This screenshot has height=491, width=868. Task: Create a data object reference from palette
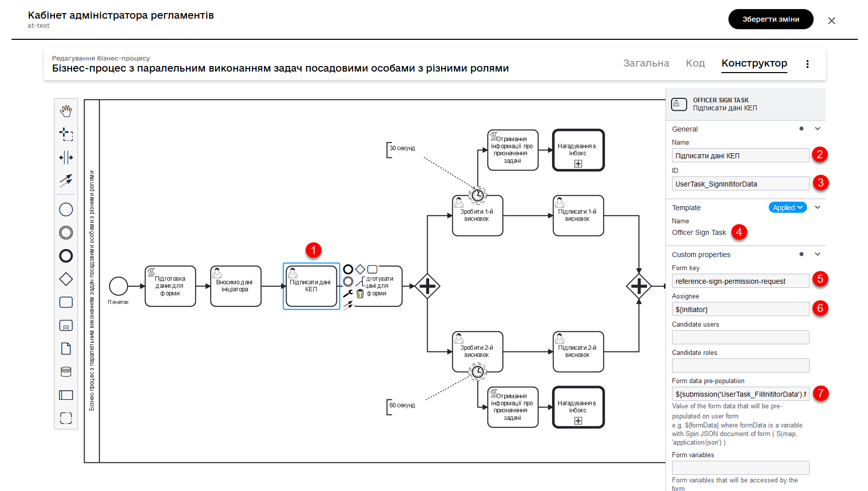tap(66, 348)
